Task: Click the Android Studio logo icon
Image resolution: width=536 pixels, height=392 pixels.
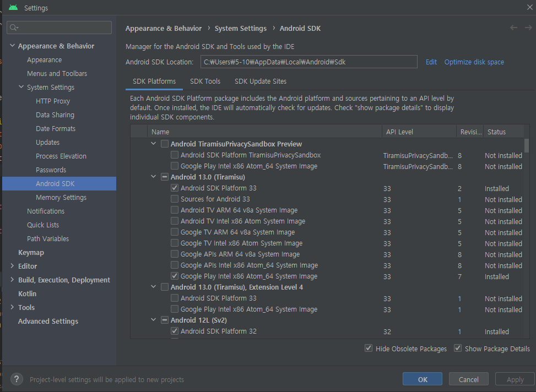Action: (13, 8)
